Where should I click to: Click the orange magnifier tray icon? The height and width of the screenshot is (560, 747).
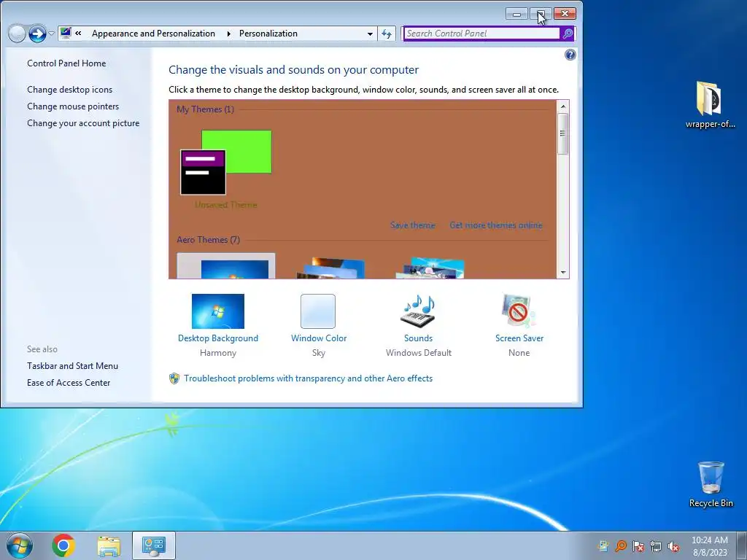coord(621,546)
